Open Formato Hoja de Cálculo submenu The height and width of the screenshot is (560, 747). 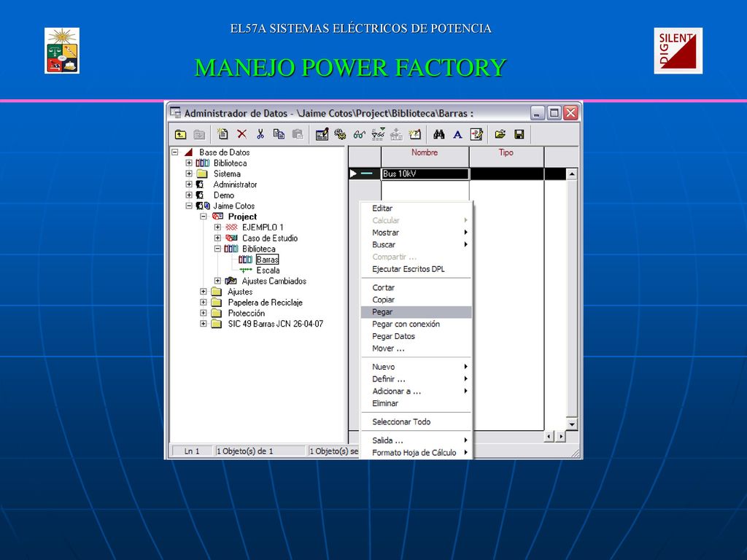tap(417, 452)
